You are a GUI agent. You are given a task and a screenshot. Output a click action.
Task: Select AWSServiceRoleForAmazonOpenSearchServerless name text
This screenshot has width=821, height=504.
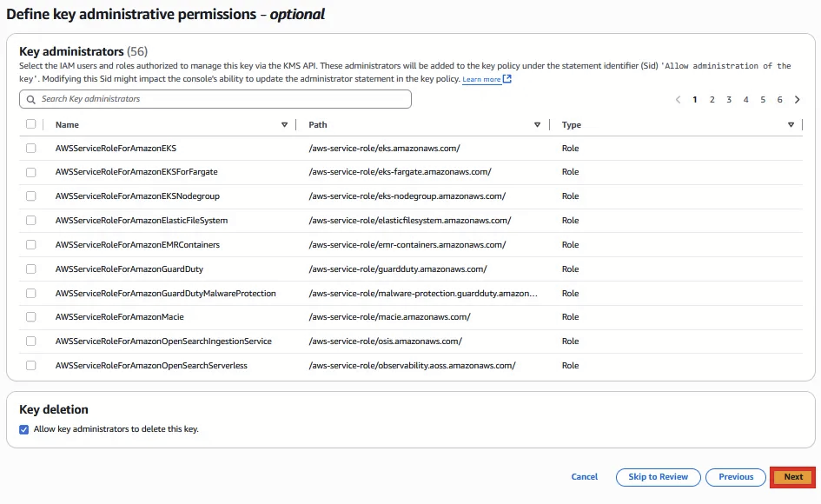[x=151, y=366]
